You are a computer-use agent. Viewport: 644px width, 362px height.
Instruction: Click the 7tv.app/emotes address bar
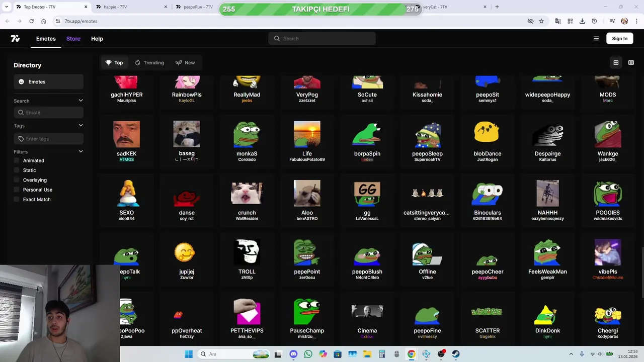click(80, 21)
